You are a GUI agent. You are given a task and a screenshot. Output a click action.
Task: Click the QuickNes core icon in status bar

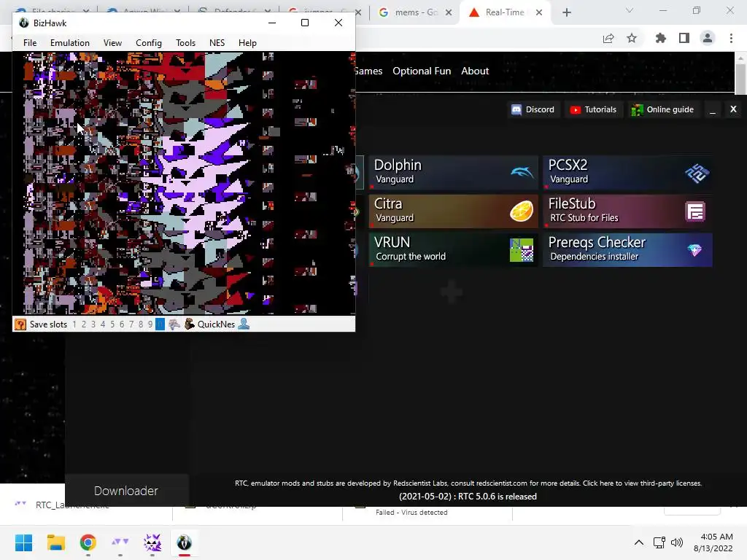(x=190, y=324)
